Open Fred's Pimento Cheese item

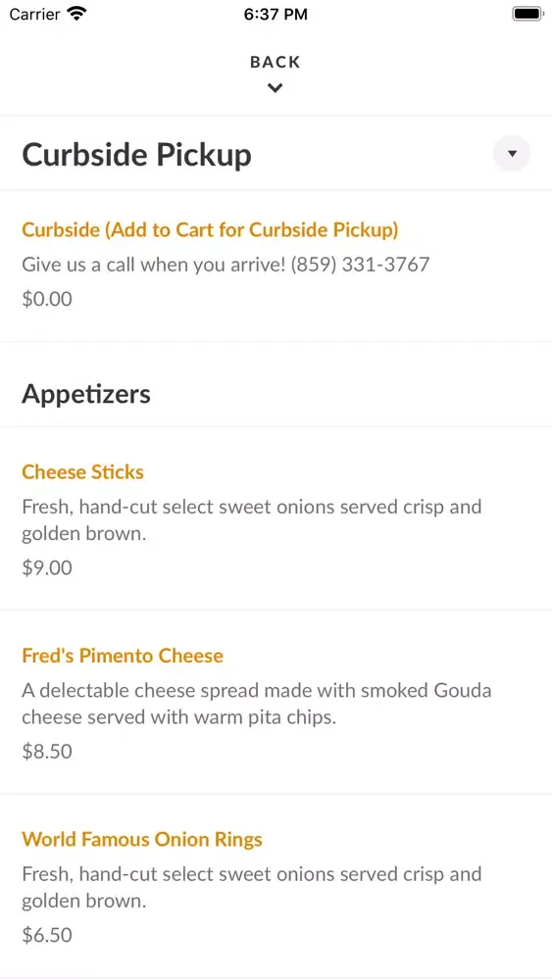123,656
